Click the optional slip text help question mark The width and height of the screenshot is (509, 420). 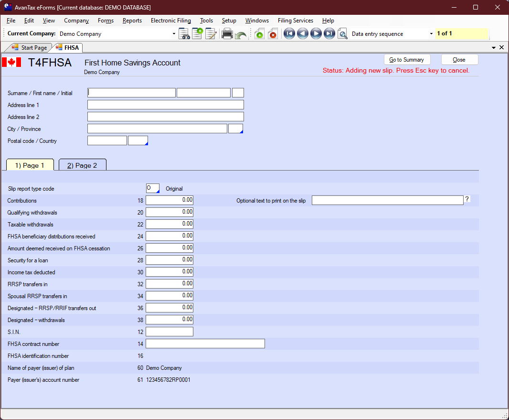click(467, 199)
